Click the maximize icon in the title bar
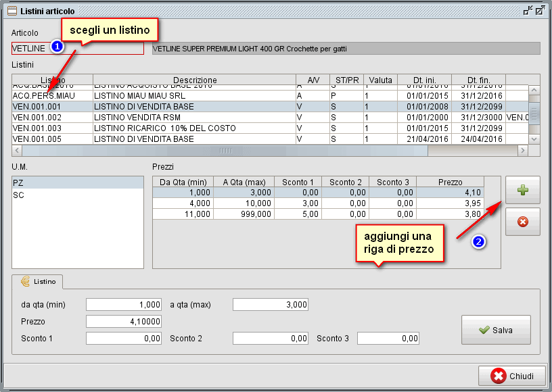Image resolution: width=552 pixels, height=392 pixels. [x=539, y=9]
